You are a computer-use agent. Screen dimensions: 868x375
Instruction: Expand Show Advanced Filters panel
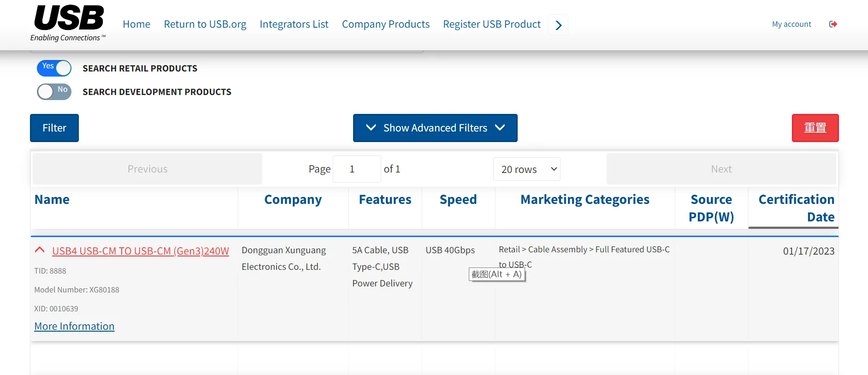pyautogui.click(x=435, y=128)
